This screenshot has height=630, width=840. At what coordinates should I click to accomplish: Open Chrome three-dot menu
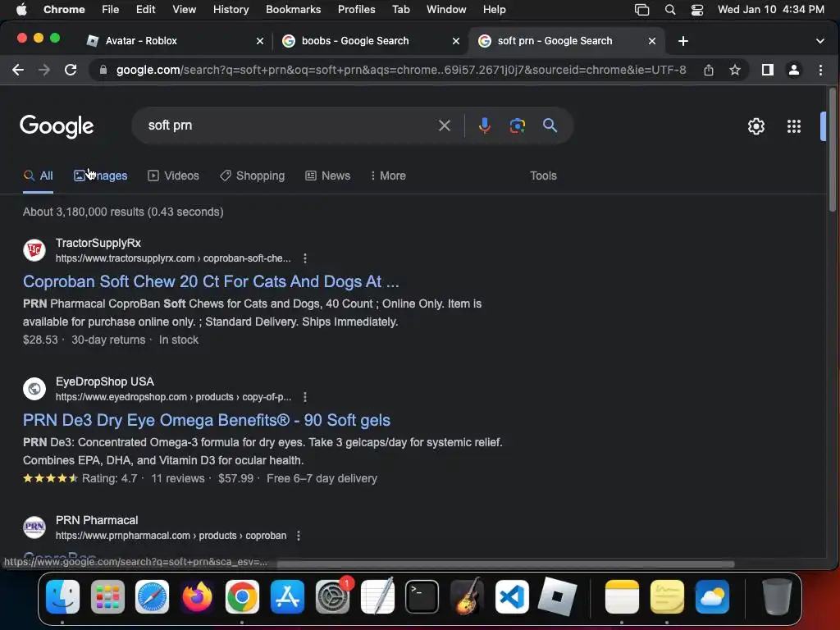tap(820, 70)
